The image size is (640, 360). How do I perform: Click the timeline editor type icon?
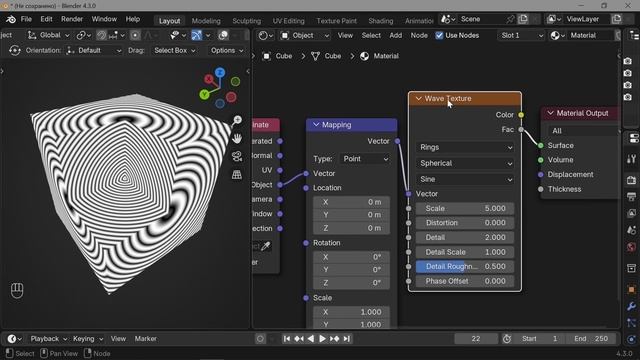click(14, 339)
